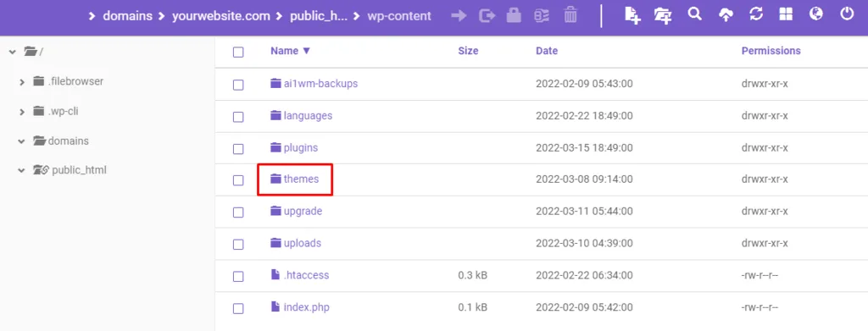Click the domains open-folder icon in sidebar

39,141
